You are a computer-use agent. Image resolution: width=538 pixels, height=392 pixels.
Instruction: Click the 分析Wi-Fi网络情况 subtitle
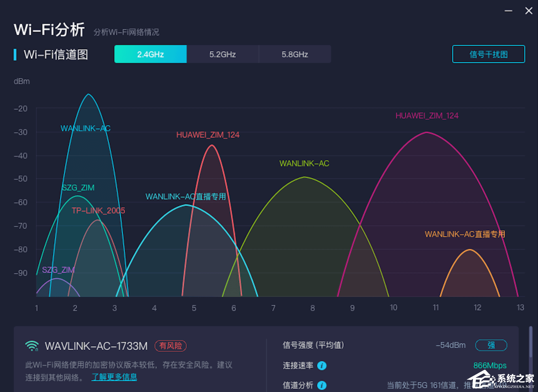click(x=126, y=32)
